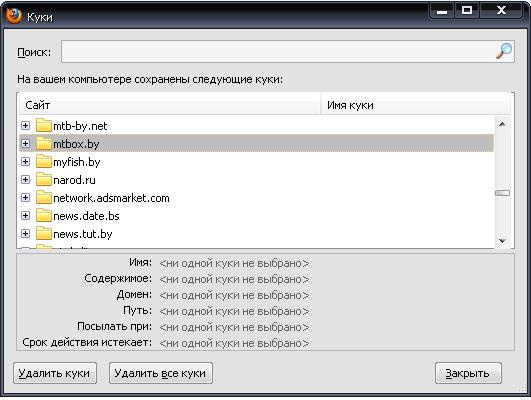Viewport: 531px width, 400px height.
Task: Click the mtb-by.net folder icon
Action: click(44, 125)
